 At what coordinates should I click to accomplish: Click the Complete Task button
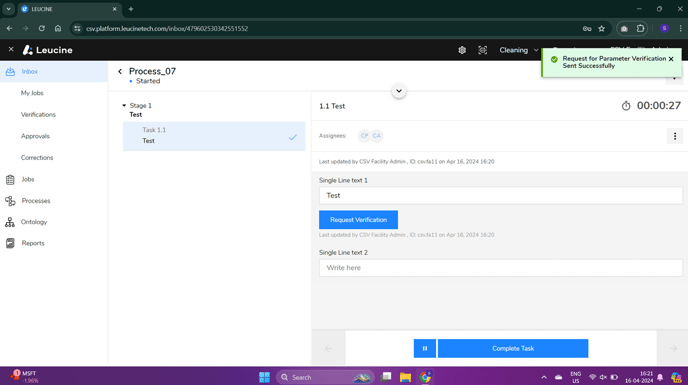(513, 348)
